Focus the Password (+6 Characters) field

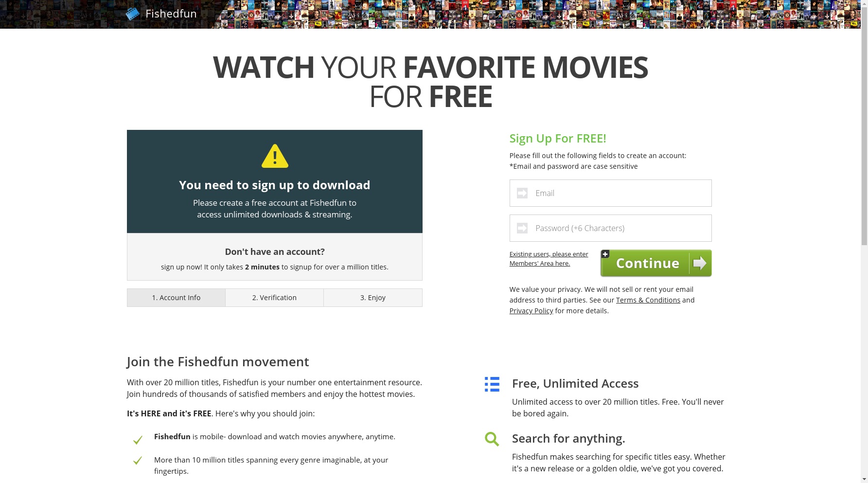tap(610, 228)
